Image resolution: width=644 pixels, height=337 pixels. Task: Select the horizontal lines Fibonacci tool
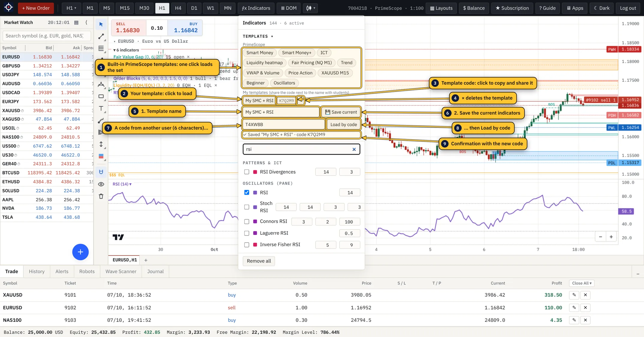tap(101, 48)
